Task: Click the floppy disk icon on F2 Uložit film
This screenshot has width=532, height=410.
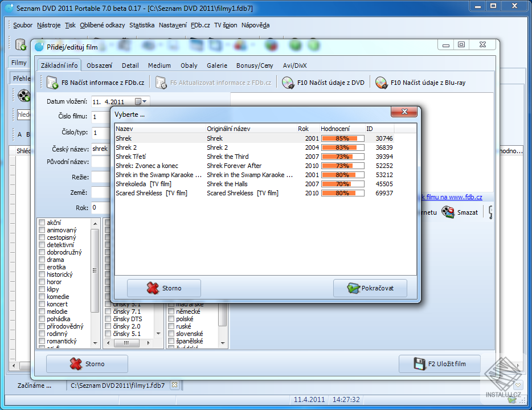Action: tap(420, 364)
